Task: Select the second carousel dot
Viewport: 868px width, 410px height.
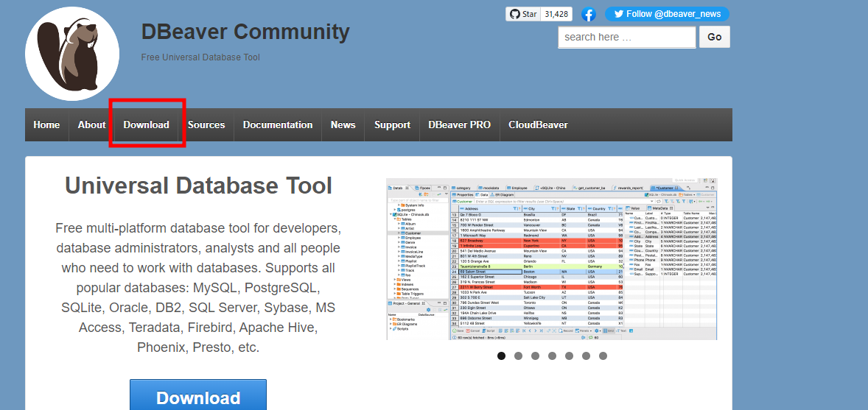Action: (x=518, y=356)
